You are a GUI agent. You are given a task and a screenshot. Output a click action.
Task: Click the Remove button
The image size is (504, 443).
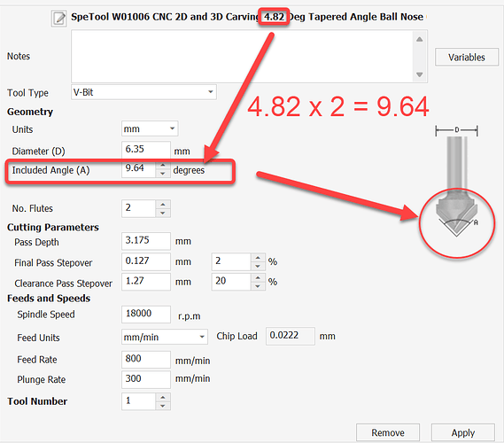tap(388, 432)
